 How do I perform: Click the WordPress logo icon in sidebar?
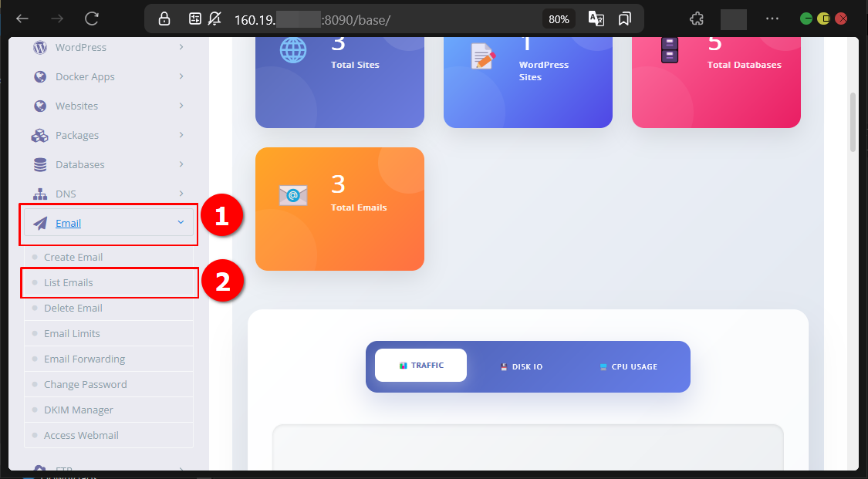(x=40, y=48)
